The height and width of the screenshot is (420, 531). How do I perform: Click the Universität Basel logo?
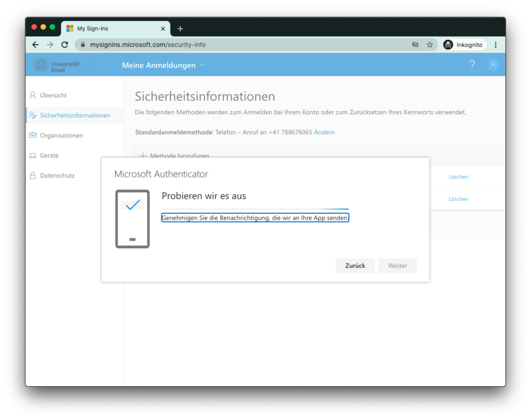coord(56,65)
